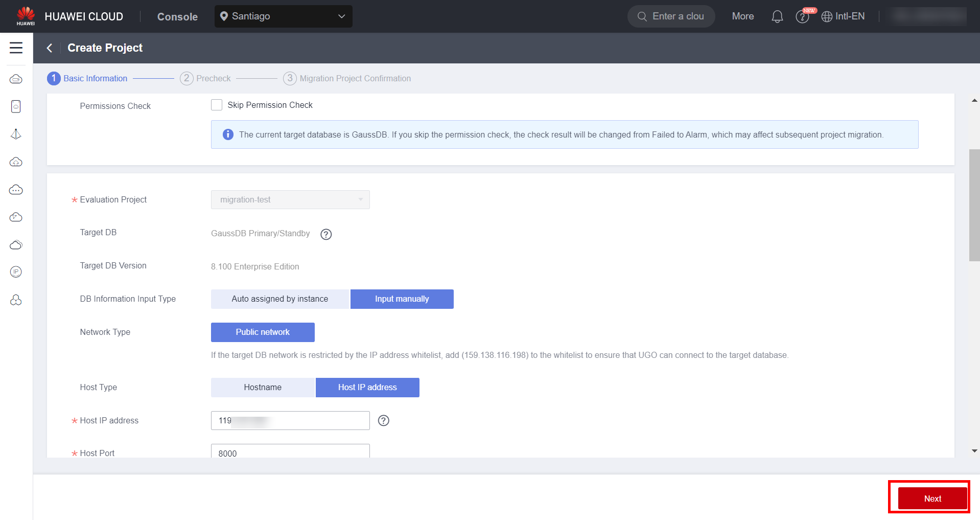The width and height of the screenshot is (980, 520).
Task: Choose Host IP address host type
Action: [x=367, y=388]
